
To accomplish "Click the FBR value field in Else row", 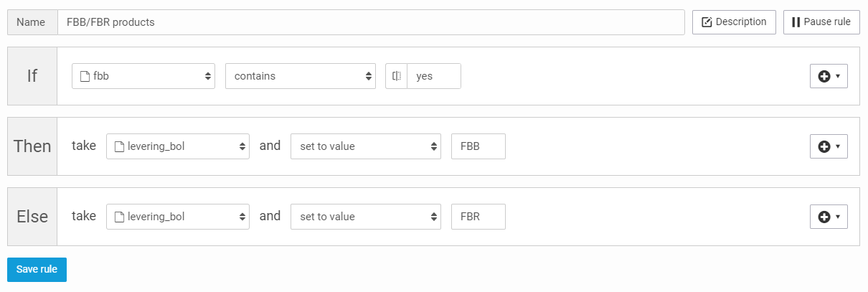I will (x=478, y=217).
